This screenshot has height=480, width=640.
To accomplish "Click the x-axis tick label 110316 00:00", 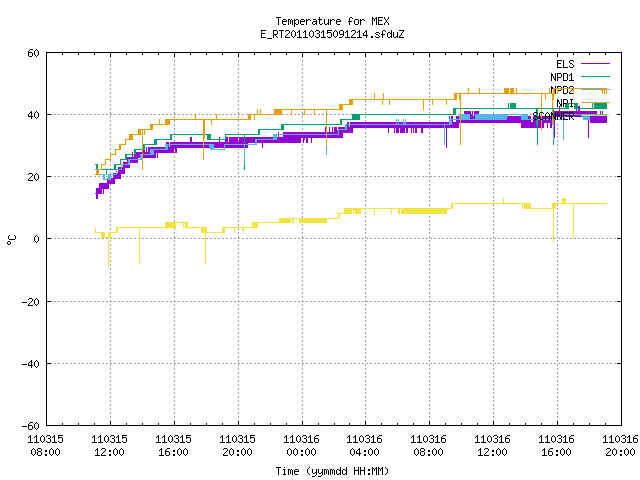I will coord(301,446).
